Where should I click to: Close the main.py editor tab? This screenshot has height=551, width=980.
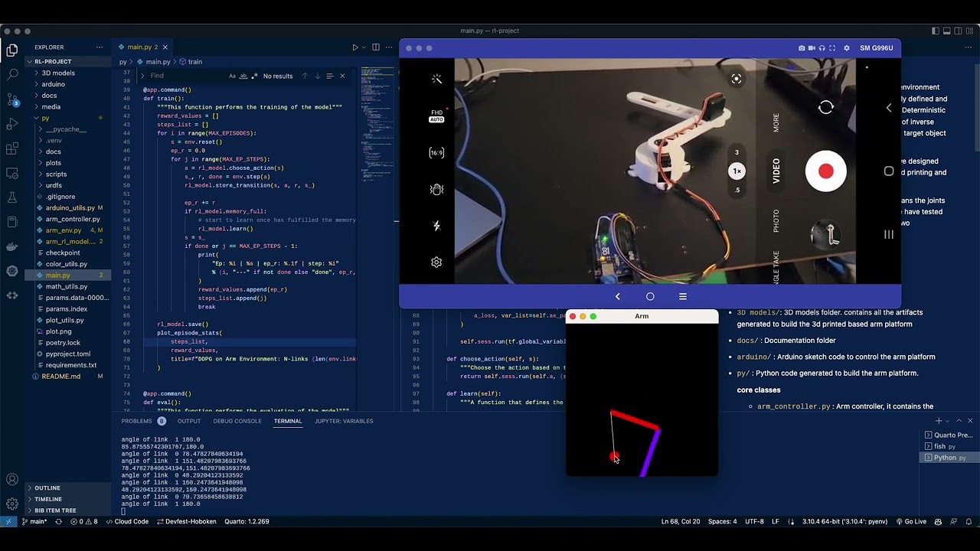tap(165, 47)
